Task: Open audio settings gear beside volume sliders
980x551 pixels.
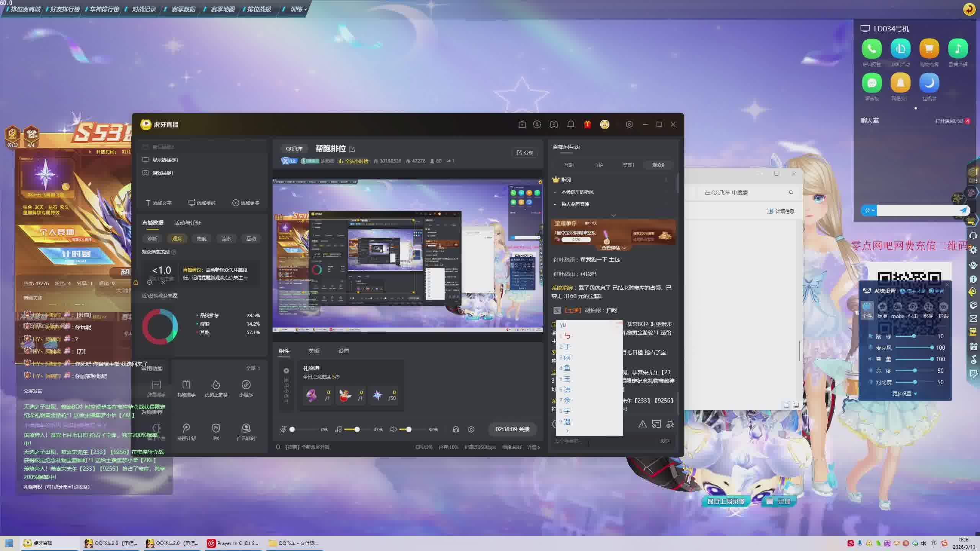Action: point(471,429)
